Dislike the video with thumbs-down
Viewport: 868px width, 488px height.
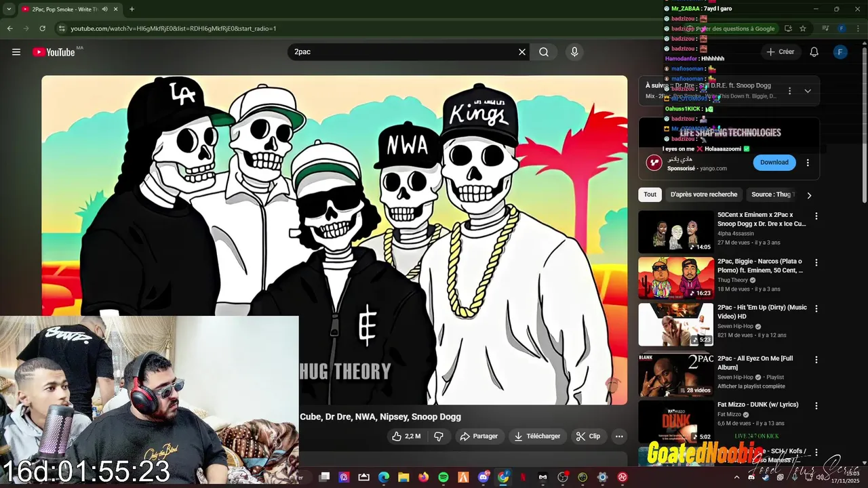[439, 436]
